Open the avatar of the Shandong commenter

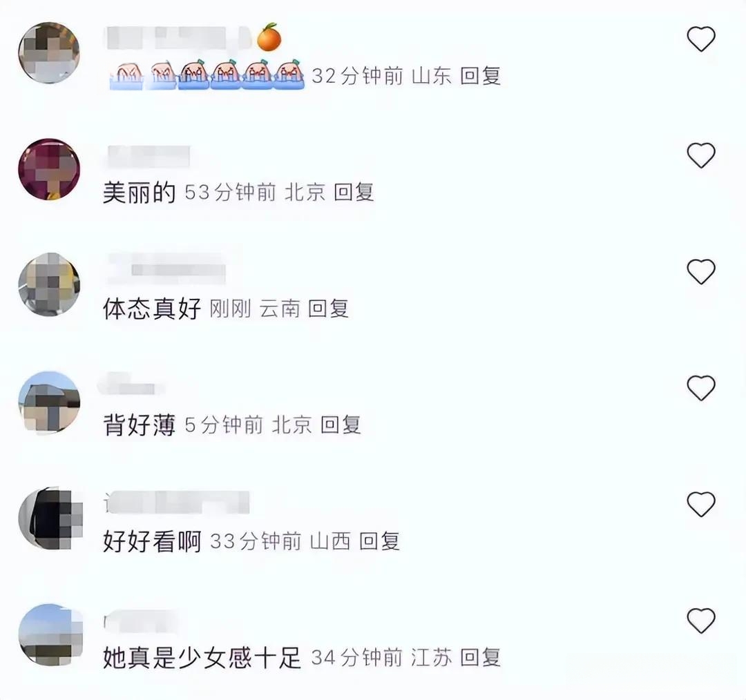point(49,52)
